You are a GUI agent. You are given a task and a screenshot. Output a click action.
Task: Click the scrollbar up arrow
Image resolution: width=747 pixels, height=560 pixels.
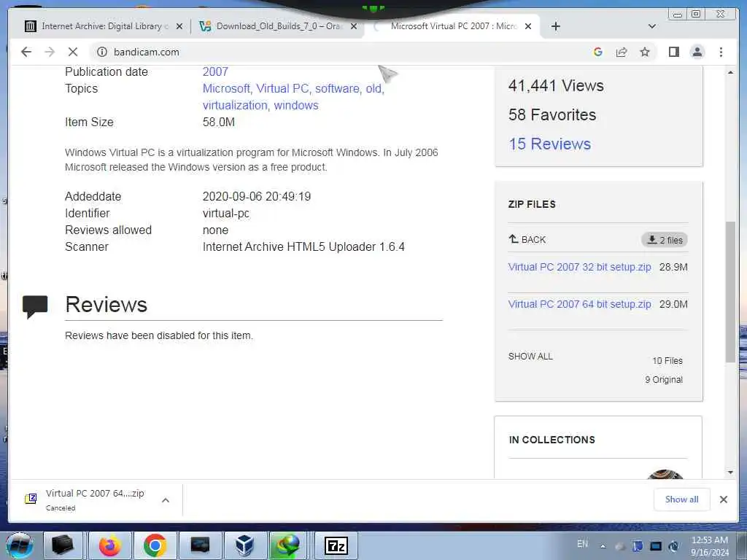[x=730, y=72]
